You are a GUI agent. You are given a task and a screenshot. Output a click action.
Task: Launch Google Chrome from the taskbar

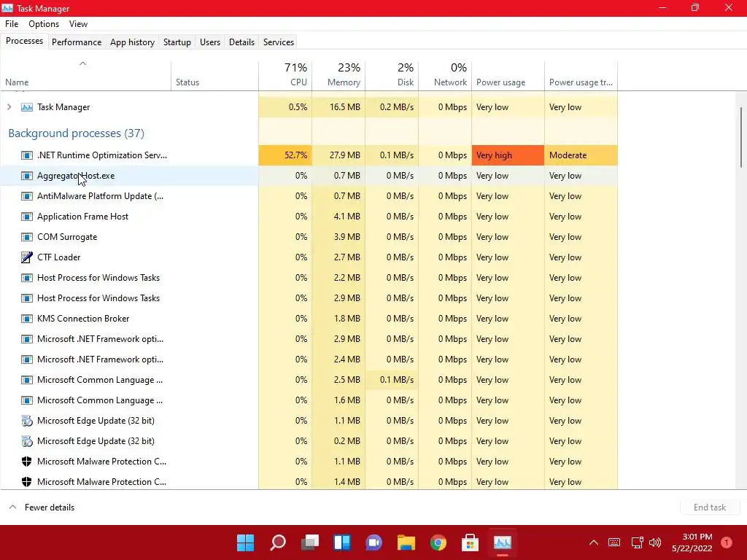[x=438, y=542]
